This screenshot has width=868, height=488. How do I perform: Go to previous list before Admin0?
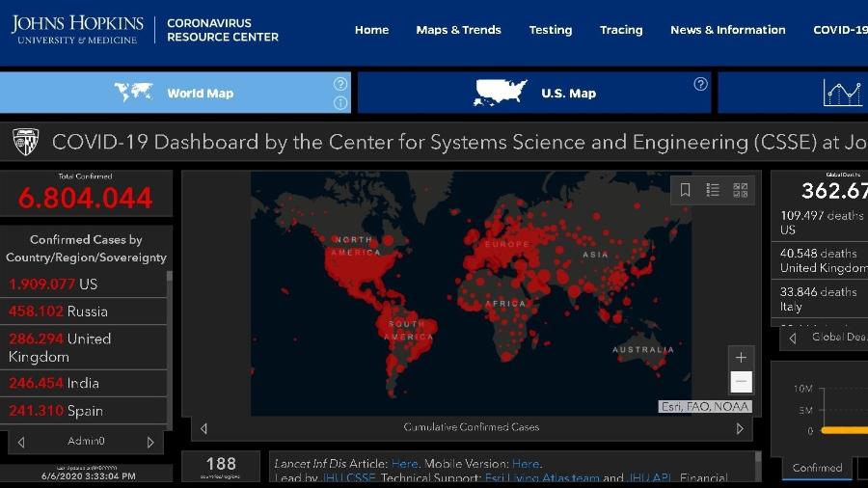click(21, 443)
